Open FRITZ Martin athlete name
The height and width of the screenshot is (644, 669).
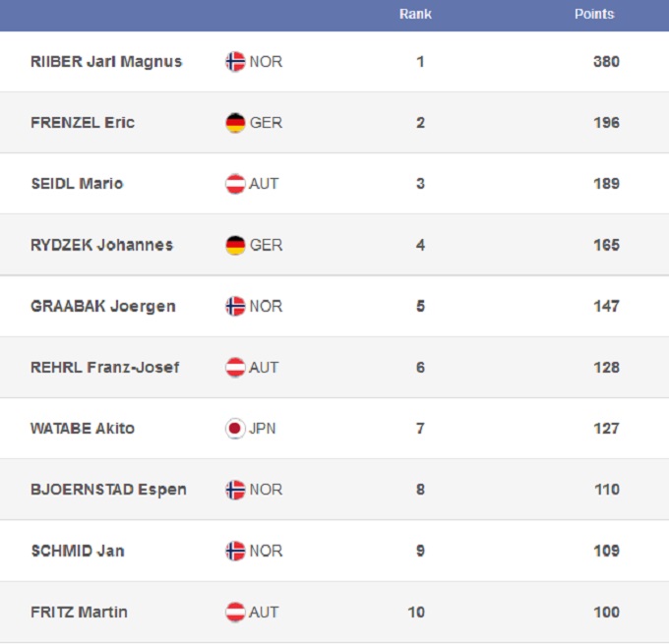pyautogui.click(x=79, y=612)
